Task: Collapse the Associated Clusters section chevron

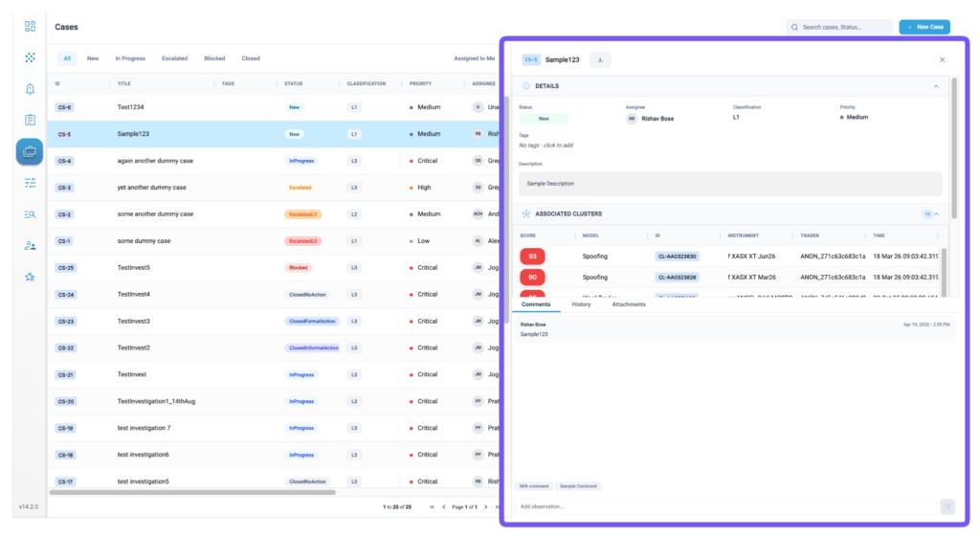Action: click(x=936, y=213)
